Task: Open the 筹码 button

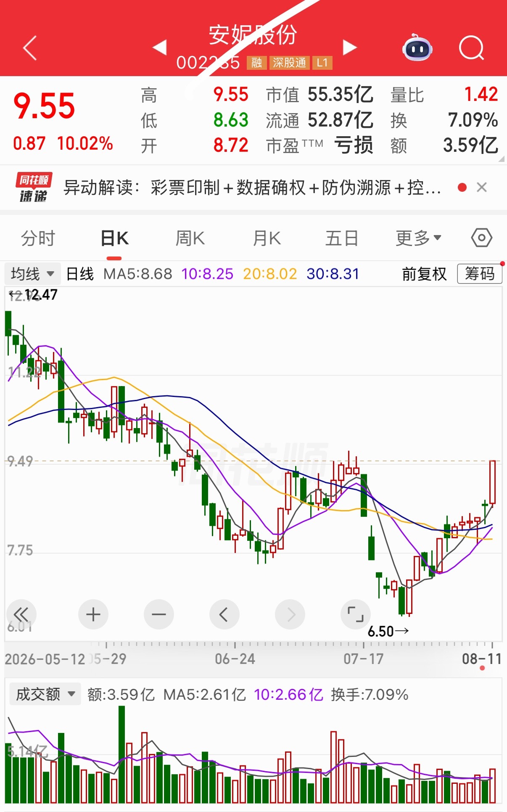Action: coord(480,274)
